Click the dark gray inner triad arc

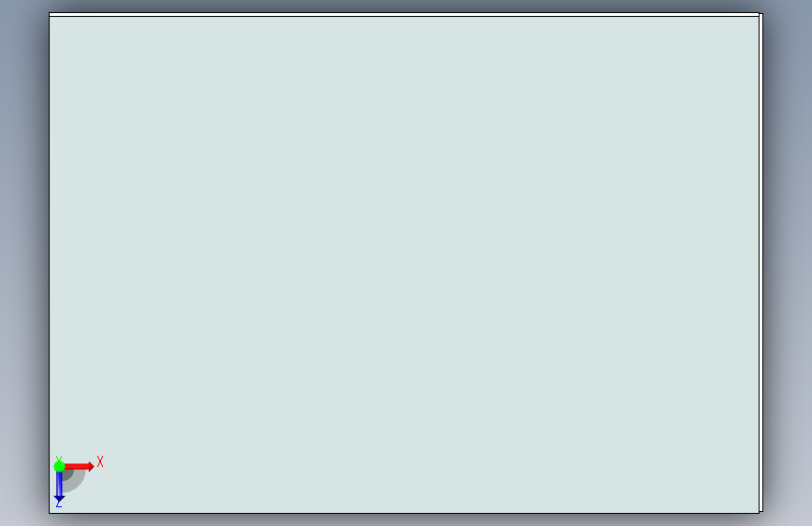(x=68, y=475)
